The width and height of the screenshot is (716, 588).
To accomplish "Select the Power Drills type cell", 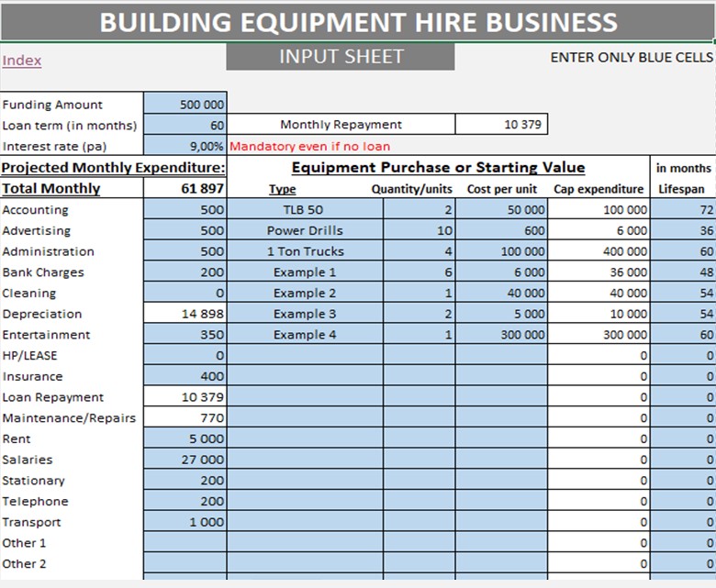I will click(305, 230).
